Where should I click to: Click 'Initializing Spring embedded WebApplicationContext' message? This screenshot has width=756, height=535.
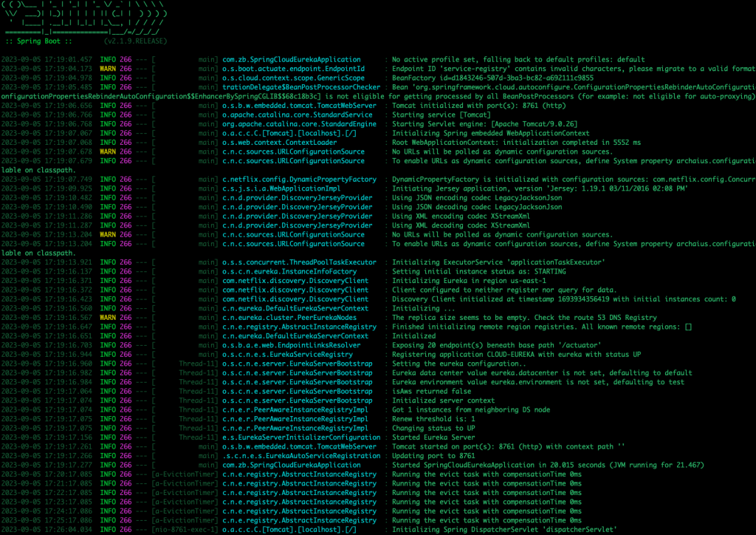490,133
